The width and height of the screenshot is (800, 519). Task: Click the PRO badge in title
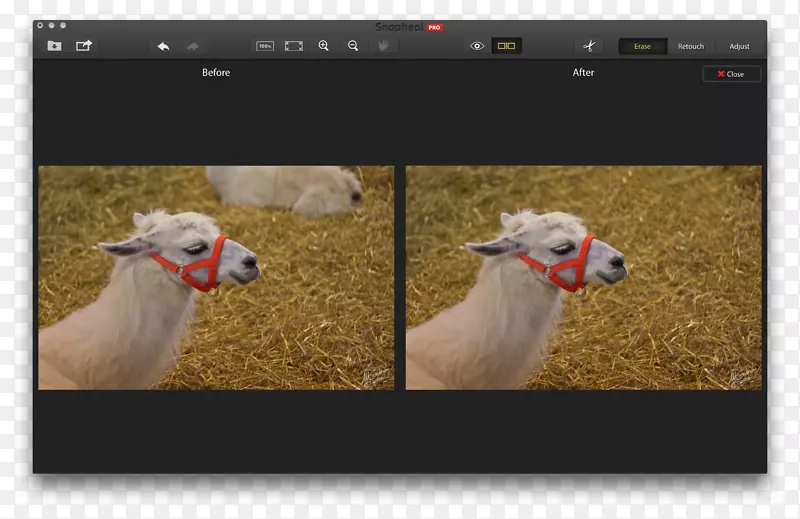pyautogui.click(x=434, y=28)
